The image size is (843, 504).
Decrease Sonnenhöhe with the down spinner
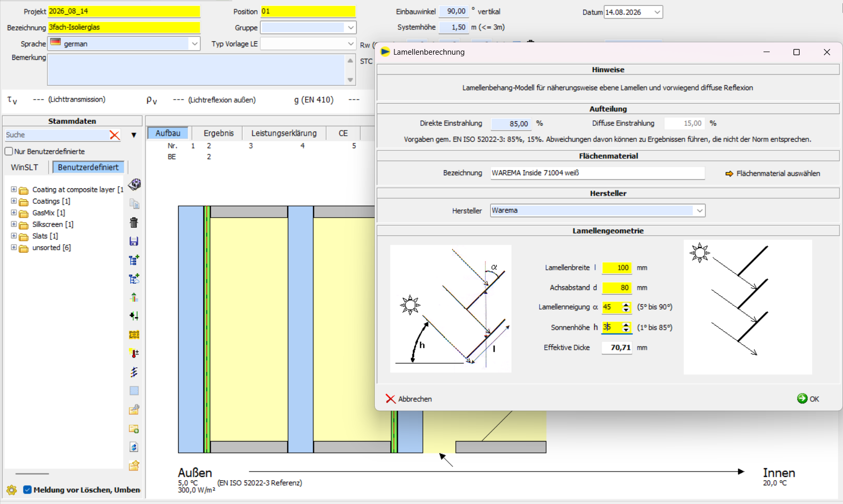[626, 330]
